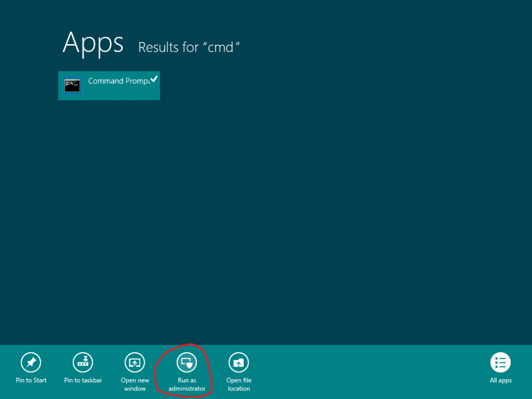Select the Command Prompt result tile
Screen dimensions: 532x399
109,86
